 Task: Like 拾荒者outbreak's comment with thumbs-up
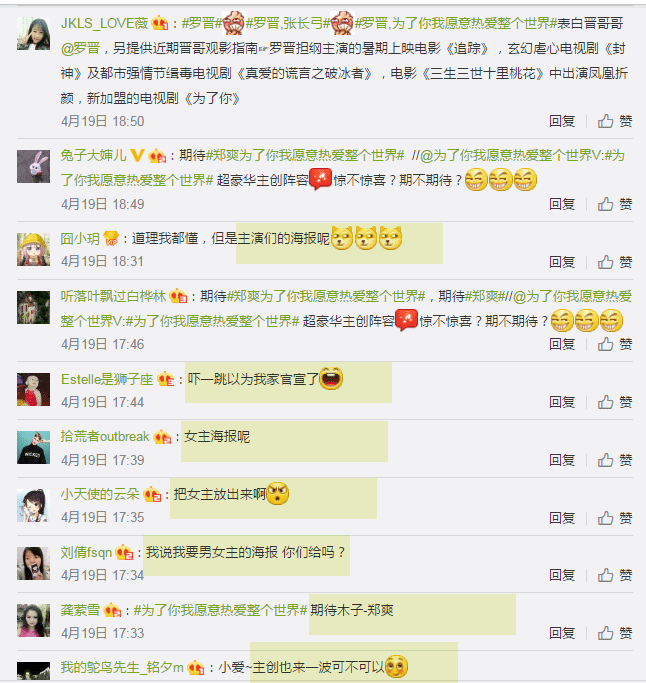pos(605,460)
